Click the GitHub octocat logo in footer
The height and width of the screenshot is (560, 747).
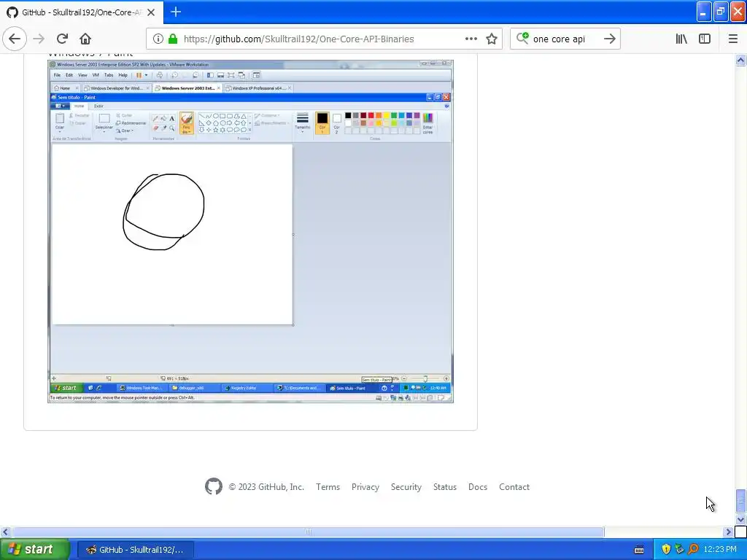pyautogui.click(x=214, y=486)
